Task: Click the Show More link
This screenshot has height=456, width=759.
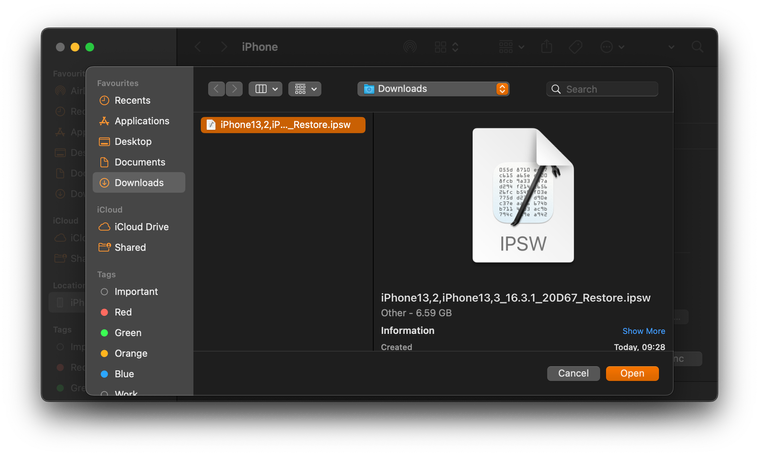Action: (643, 331)
